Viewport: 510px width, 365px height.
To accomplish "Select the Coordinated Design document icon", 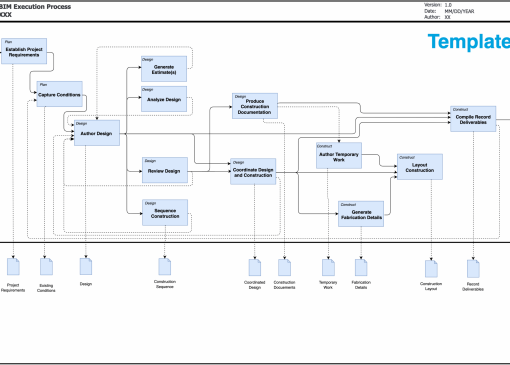I will 255,268.
